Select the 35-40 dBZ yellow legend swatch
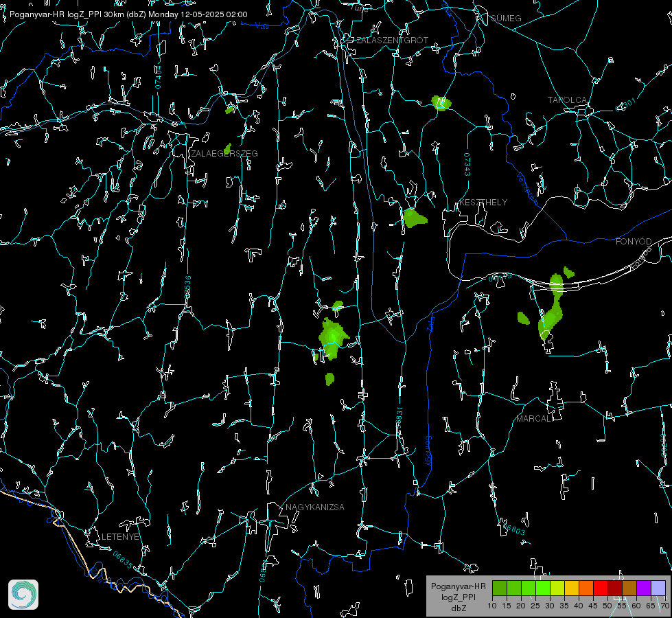672x618 pixels. tap(572, 588)
